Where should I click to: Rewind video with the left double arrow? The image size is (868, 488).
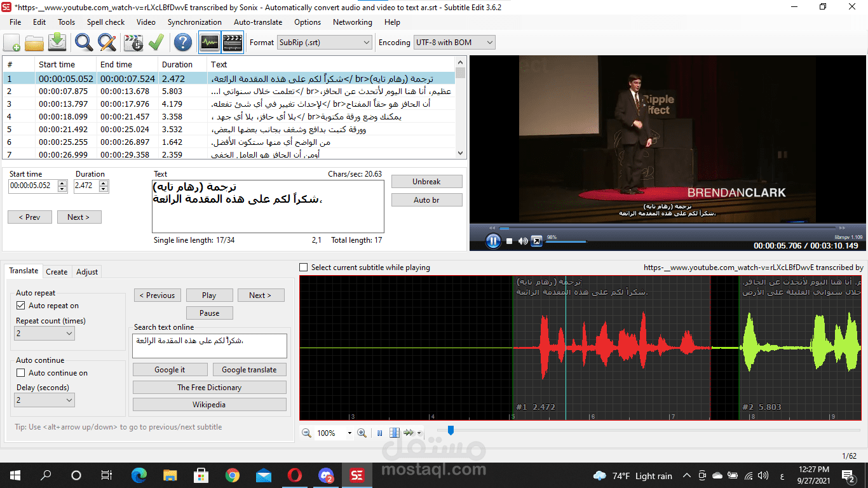pyautogui.click(x=492, y=227)
